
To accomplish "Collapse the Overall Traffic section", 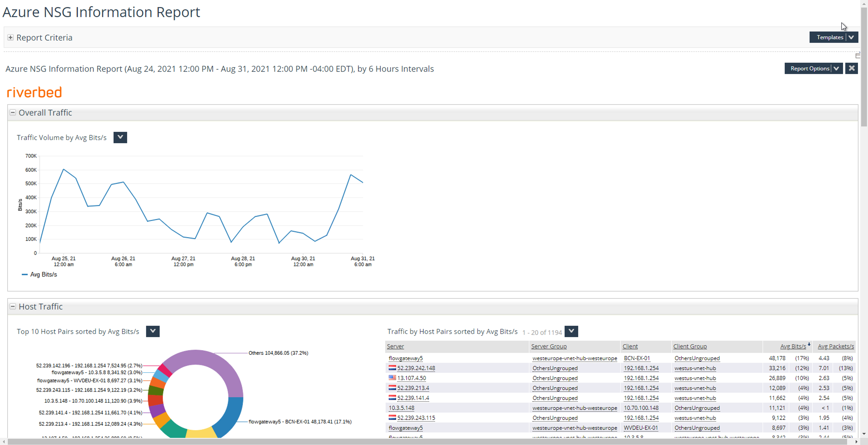I will click(12, 113).
